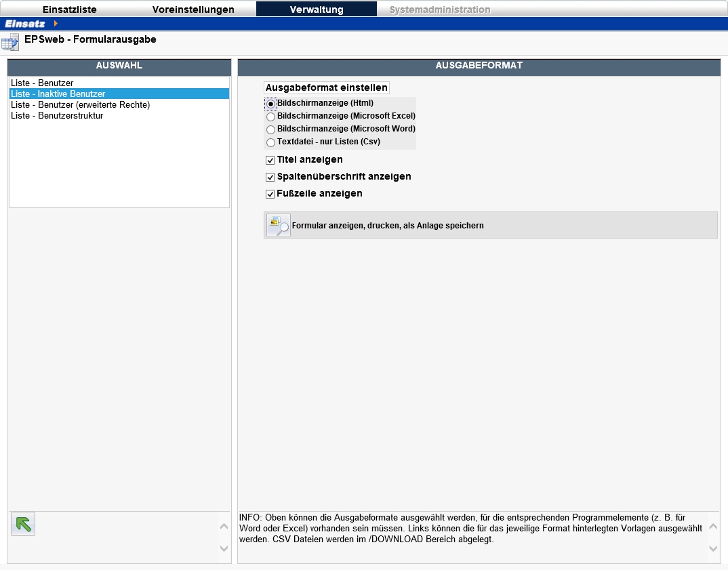
Task: Click the AUSGABEFORMAT panel header
Action: [x=479, y=66]
